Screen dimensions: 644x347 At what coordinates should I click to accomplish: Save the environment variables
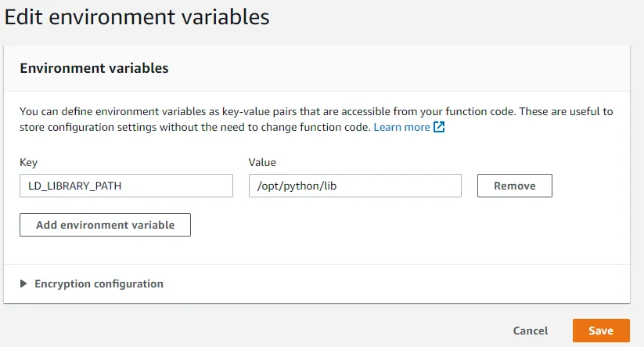click(600, 331)
